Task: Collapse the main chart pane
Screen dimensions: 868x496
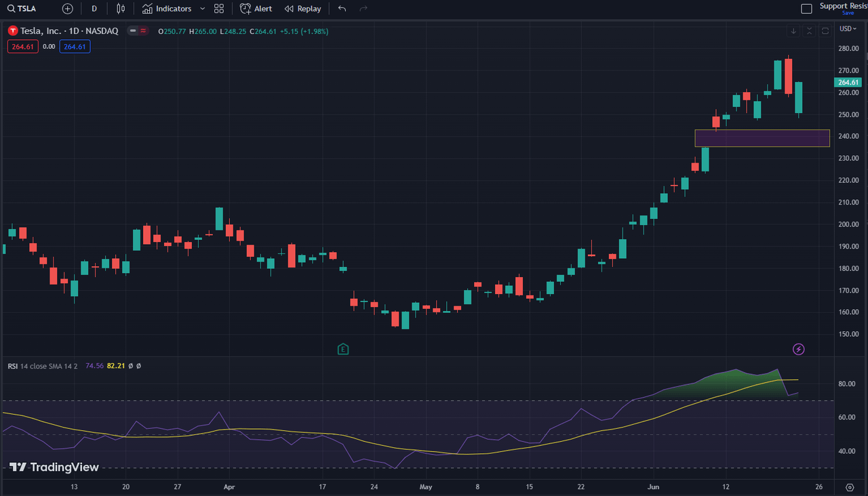Action: coord(809,31)
